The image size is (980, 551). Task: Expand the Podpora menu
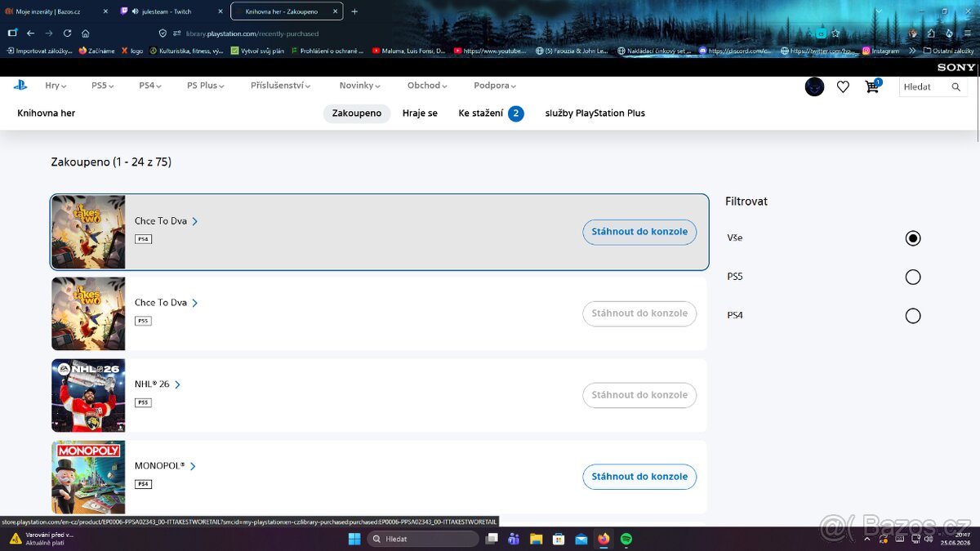(x=495, y=86)
